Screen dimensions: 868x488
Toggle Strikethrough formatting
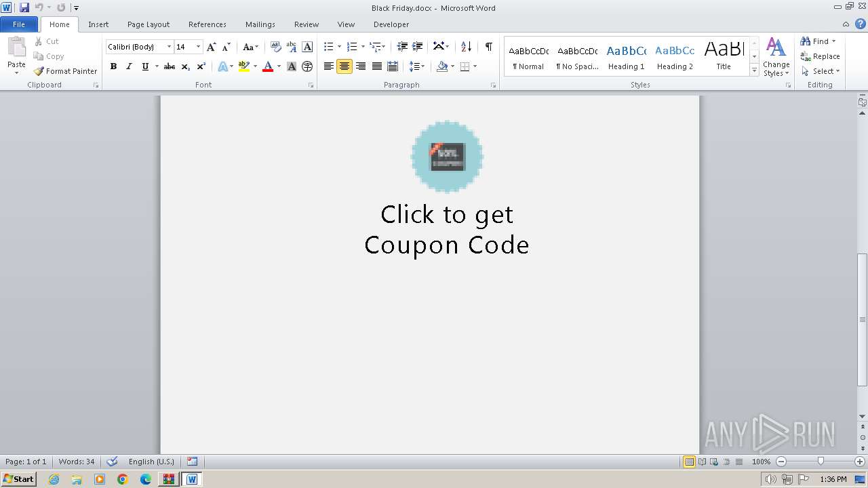[x=170, y=66]
